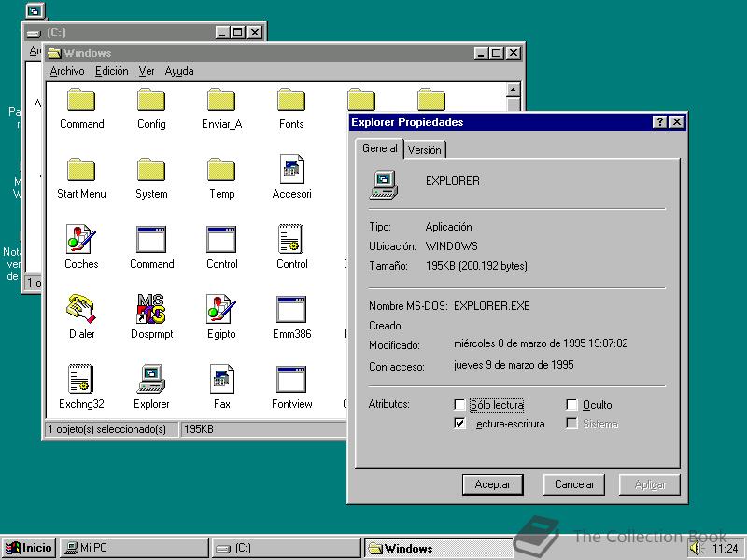
Task: Select the Coches bitmap file
Action: click(x=81, y=239)
